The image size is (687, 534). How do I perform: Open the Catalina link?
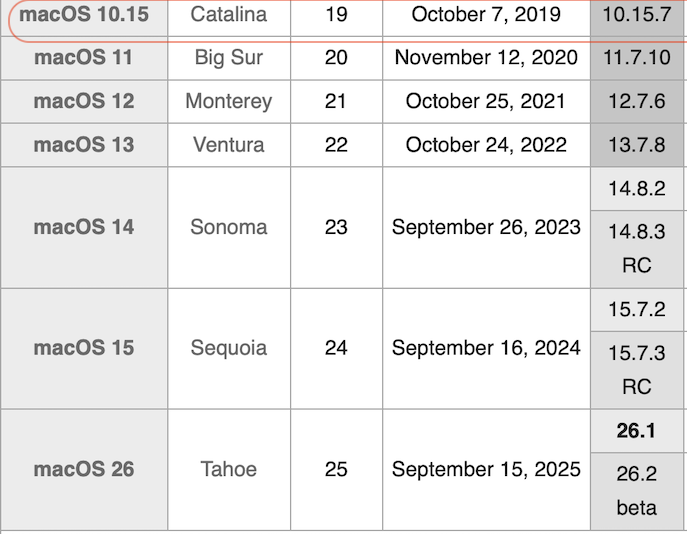tap(228, 14)
